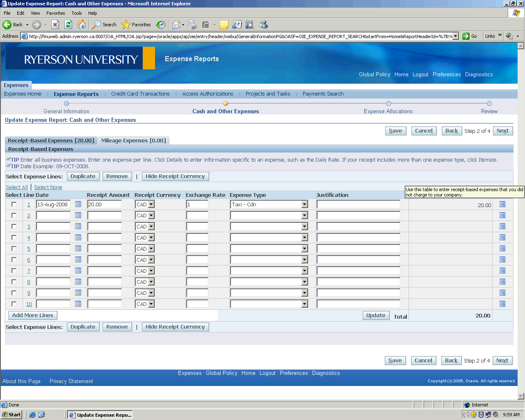This screenshot has height=420, width=525.
Task: Click the browser Stop icon
Action: point(55,25)
